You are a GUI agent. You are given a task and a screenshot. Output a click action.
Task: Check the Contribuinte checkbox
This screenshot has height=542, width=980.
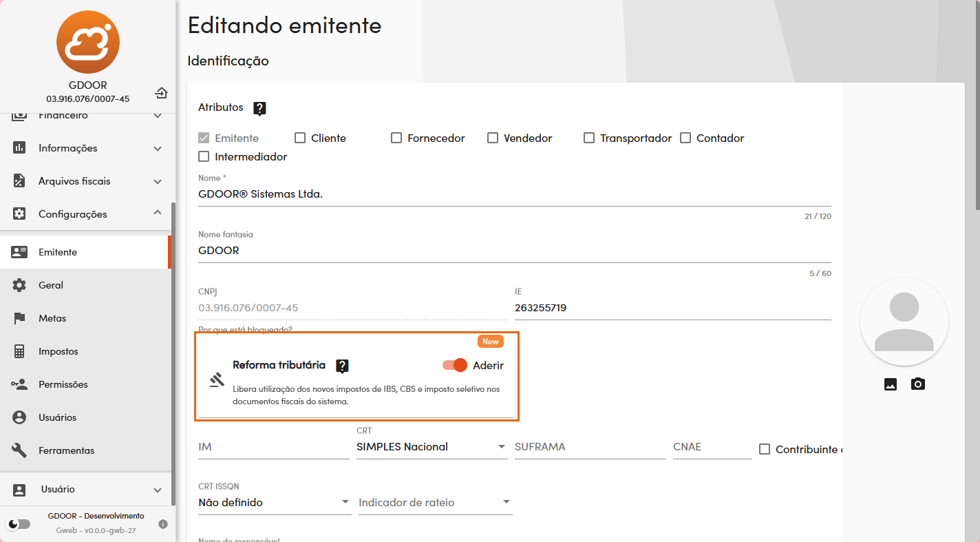[765, 449]
